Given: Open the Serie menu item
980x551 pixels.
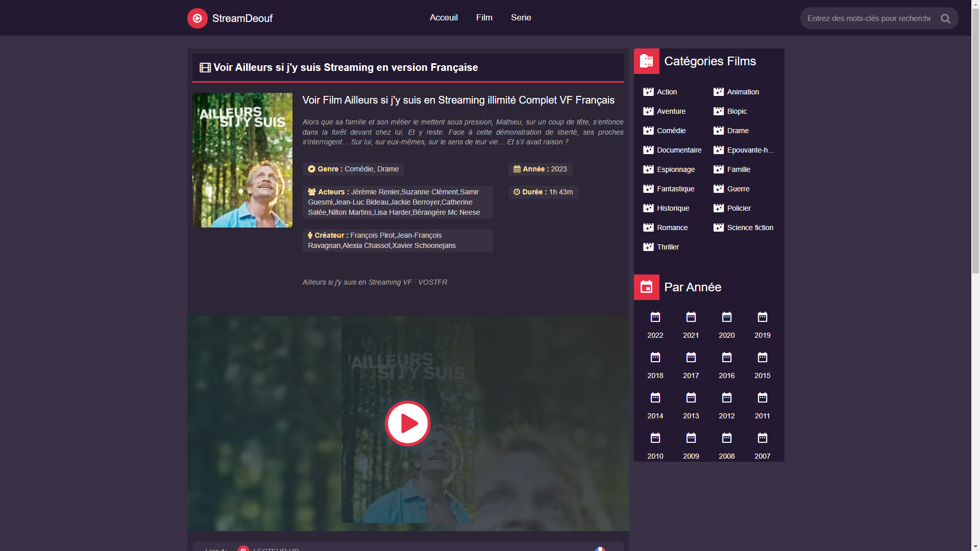Looking at the screenshot, I should click(x=521, y=18).
